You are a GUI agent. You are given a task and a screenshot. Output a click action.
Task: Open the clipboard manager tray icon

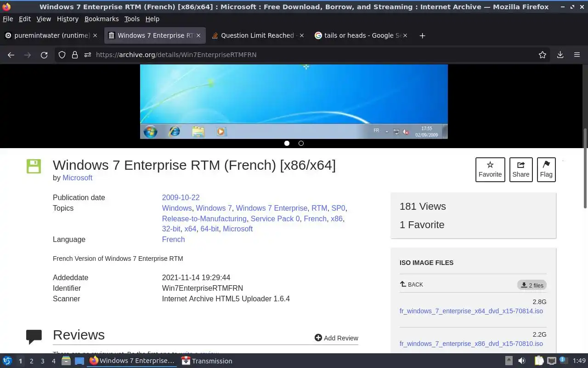539,361
